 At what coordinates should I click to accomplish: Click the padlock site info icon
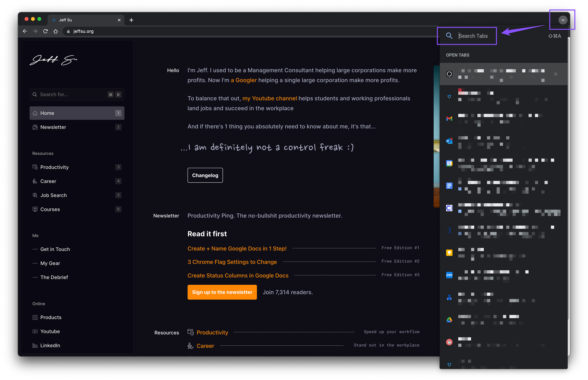(x=68, y=31)
